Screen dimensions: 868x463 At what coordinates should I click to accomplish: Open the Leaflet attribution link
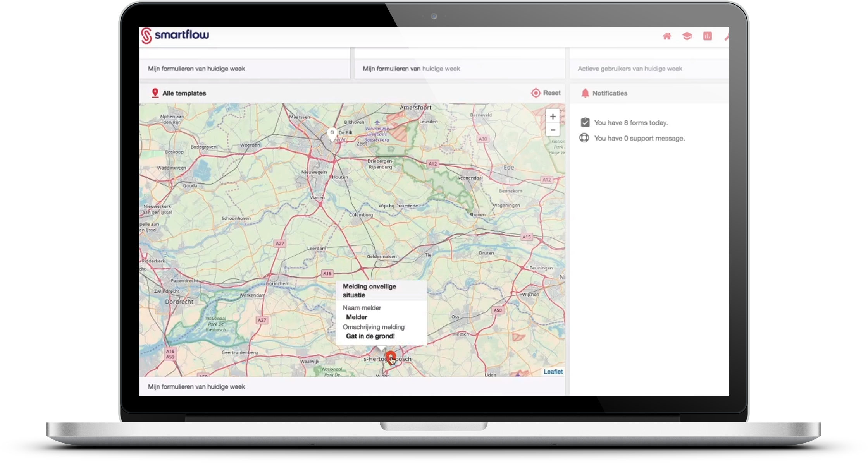(553, 372)
